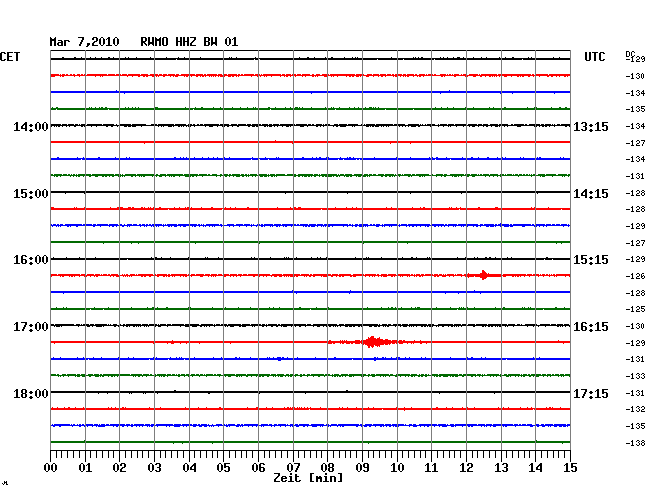Select the DC value -126
Screen dimensions: 650x494
coord(635,276)
